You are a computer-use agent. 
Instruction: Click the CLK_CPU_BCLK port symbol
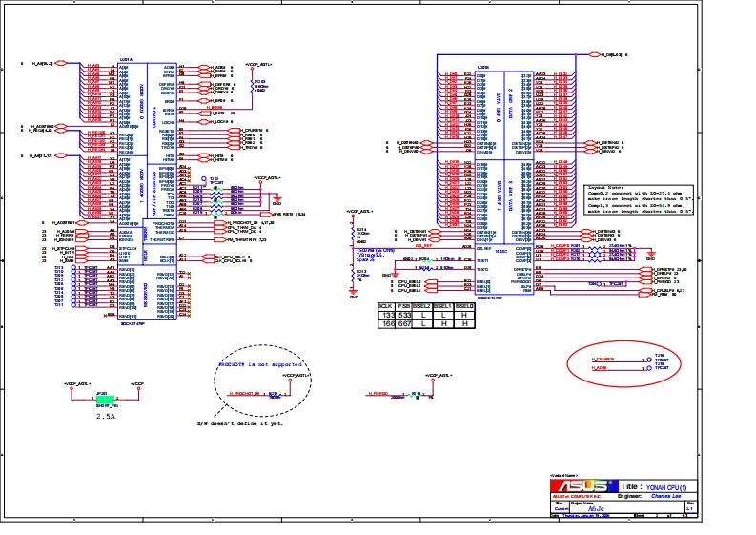tap(210, 257)
